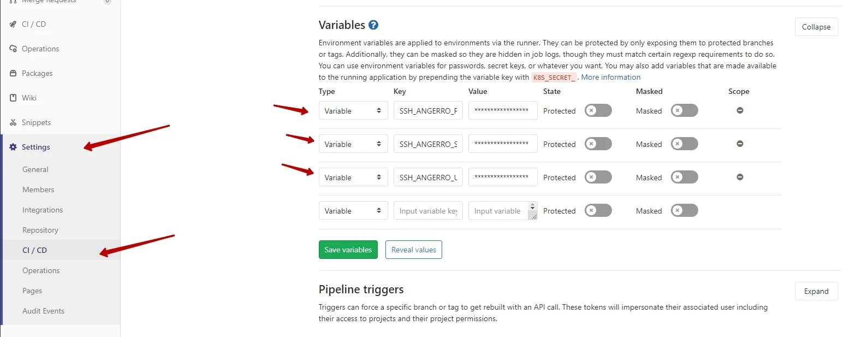Screen dimensions: 868x337
Task: Open Repository settings in the sidebar
Action: (x=40, y=230)
